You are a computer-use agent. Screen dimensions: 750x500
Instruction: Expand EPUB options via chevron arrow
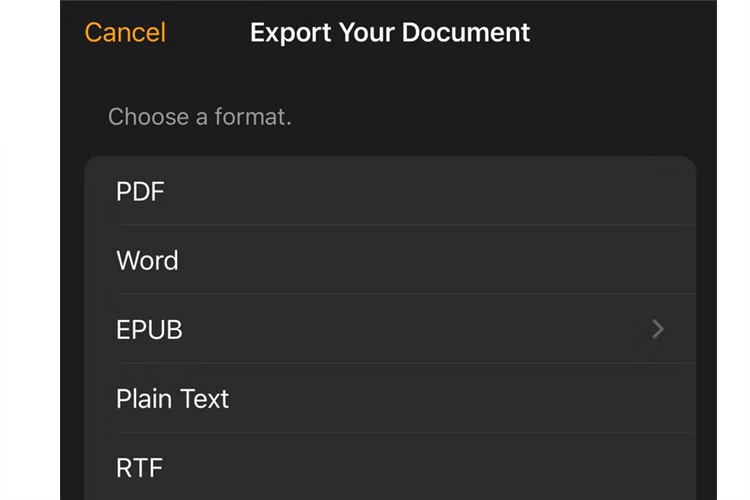pos(657,329)
